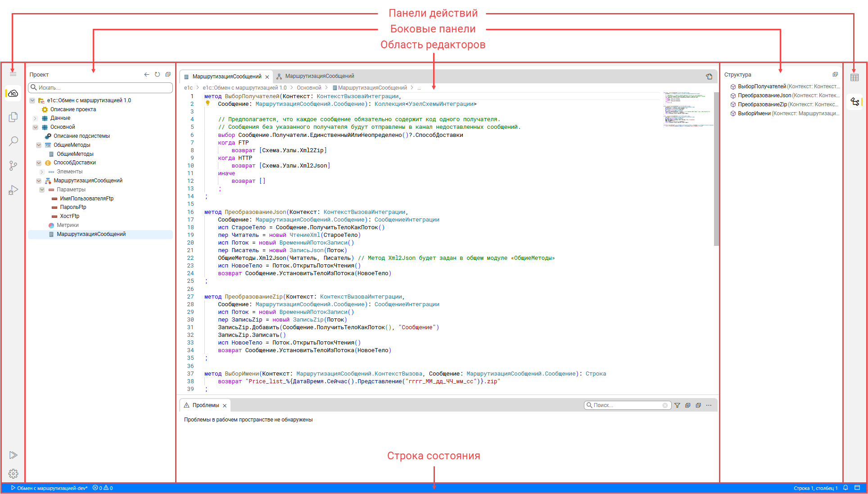
Task: Toggle notifications bell in the status bar
Action: (845, 488)
